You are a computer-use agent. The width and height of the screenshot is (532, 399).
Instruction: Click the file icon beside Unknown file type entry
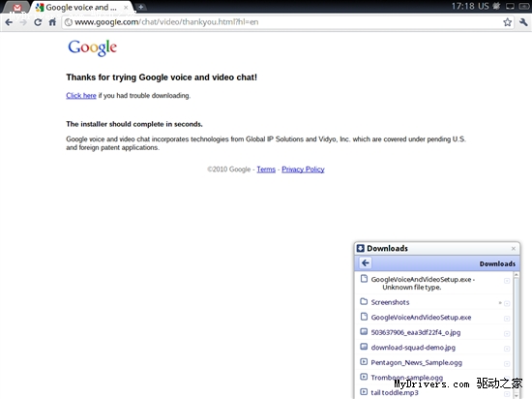(x=364, y=279)
